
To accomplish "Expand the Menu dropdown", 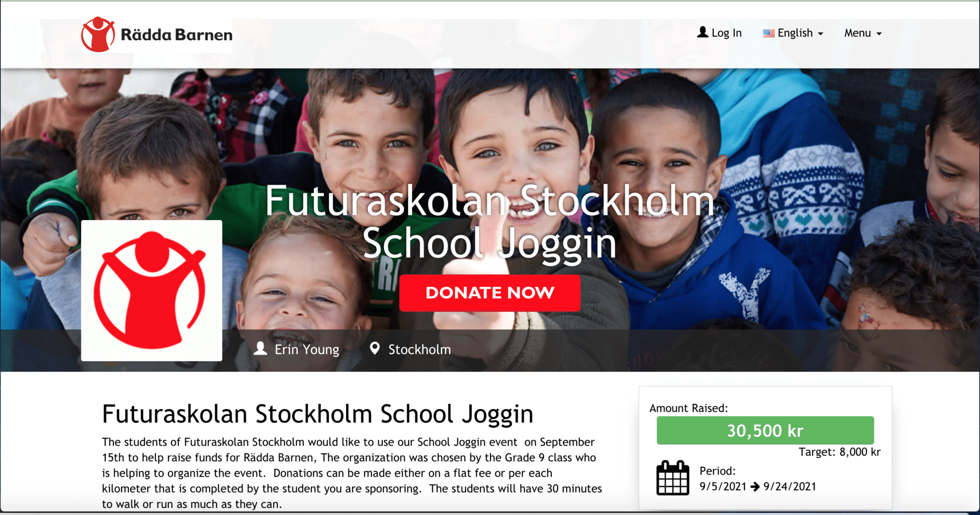I will pyautogui.click(x=863, y=33).
